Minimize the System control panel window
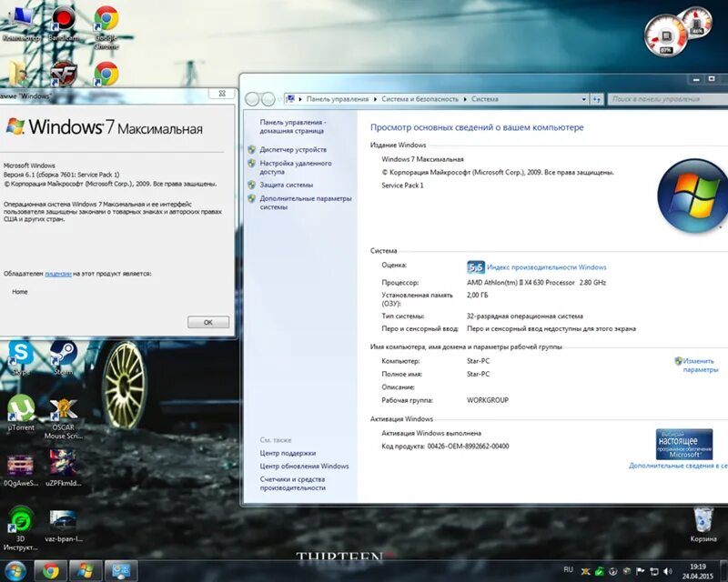 [x=696, y=79]
